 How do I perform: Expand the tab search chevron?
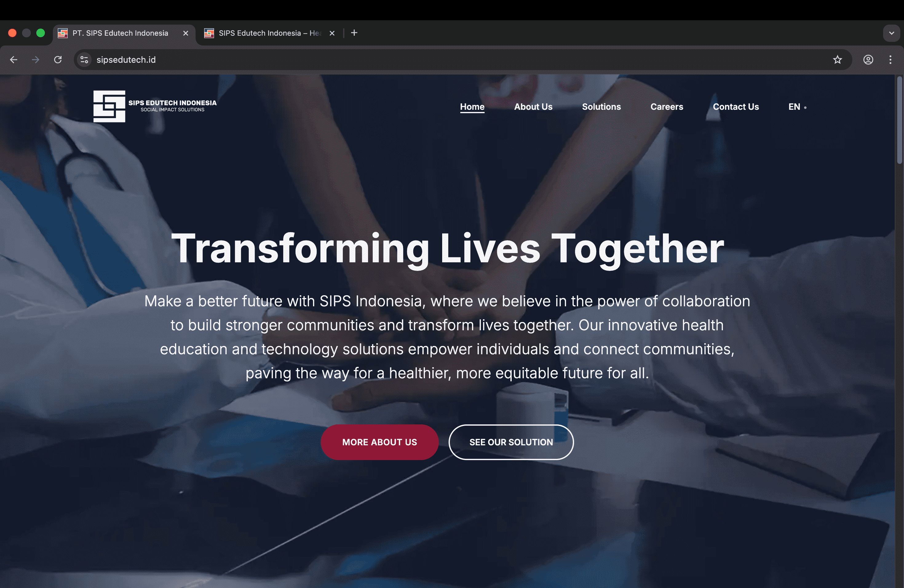[x=891, y=33]
